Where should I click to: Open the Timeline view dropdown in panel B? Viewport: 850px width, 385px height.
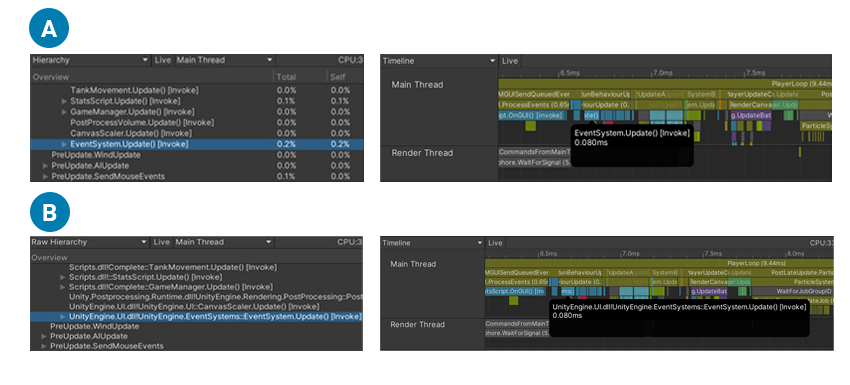tap(432, 243)
